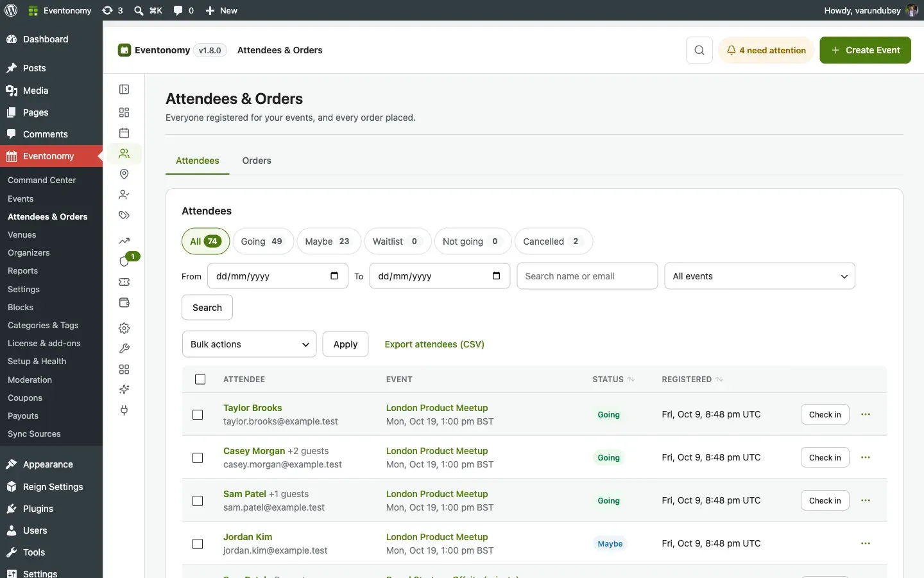Open the organizers person-check icon
This screenshot has width=924, height=578.
click(x=124, y=195)
